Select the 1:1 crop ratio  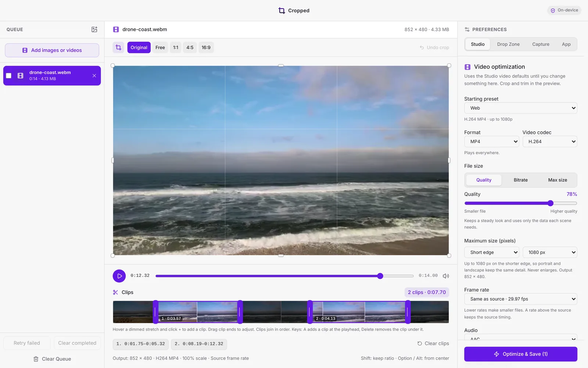(176, 47)
